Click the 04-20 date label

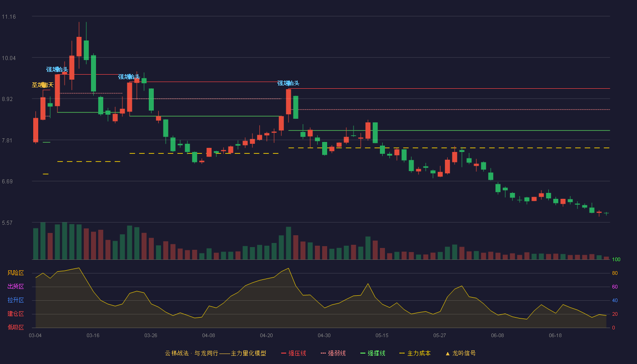click(x=266, y=335)
